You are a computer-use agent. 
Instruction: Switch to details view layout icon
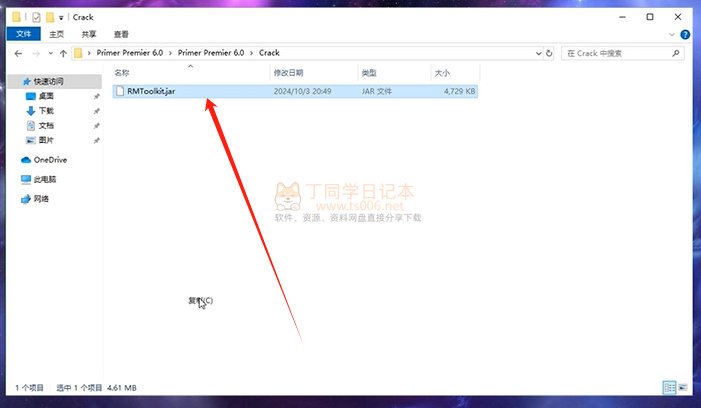click(669, 387)
